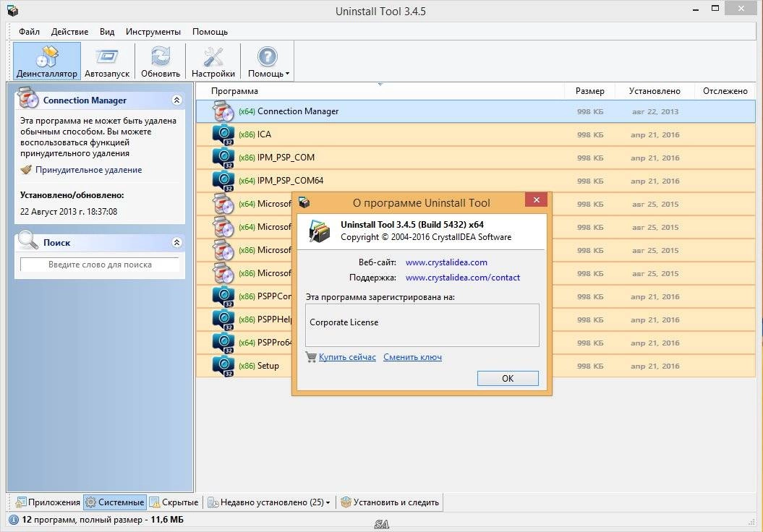Screen dimensions: 763x532
Task: Click the shopping cart icon near Купить сейчас
Action: (310, 357)
